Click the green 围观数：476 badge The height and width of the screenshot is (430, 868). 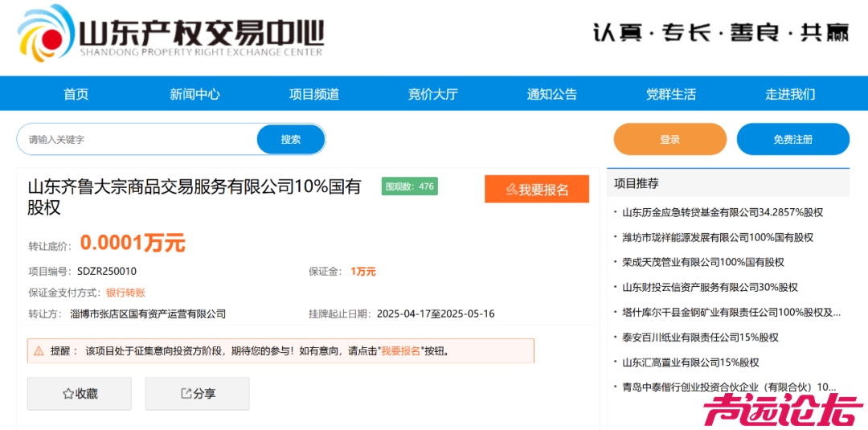tap(410, 186)
